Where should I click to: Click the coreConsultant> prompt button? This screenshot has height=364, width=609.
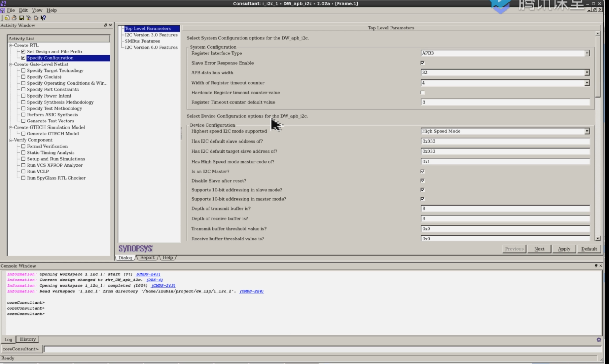click(x=22, y=349)
